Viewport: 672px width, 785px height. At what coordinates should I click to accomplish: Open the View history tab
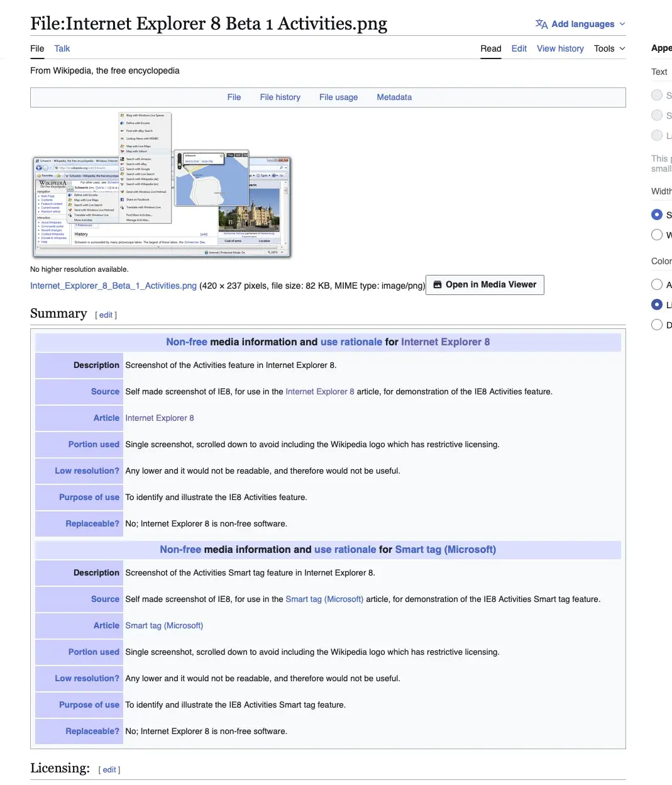point(560,48)
